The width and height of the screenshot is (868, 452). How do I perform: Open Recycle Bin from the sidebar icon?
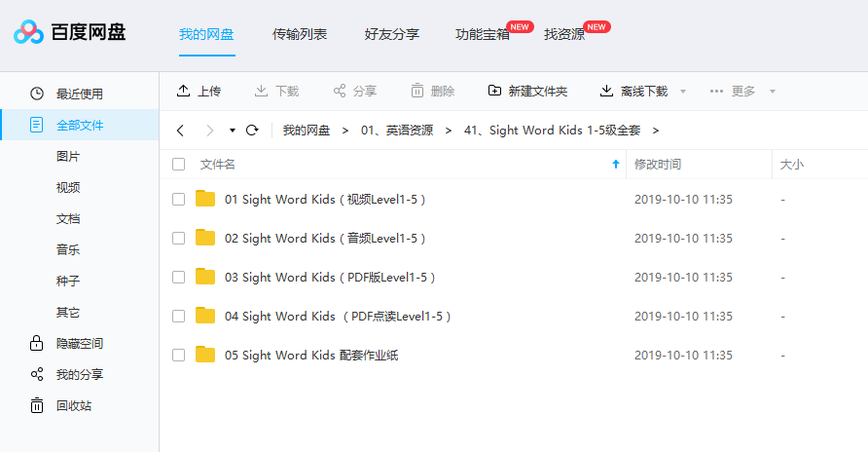37,405
